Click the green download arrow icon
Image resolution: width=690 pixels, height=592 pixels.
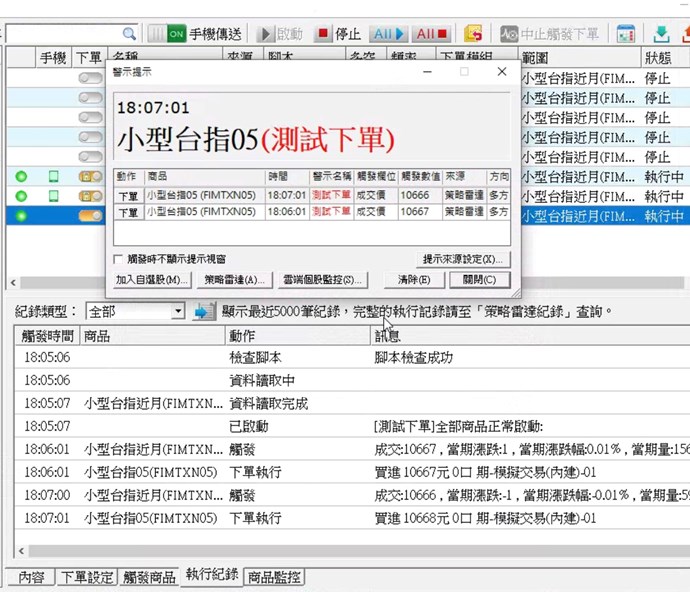[x=662, y=34]
